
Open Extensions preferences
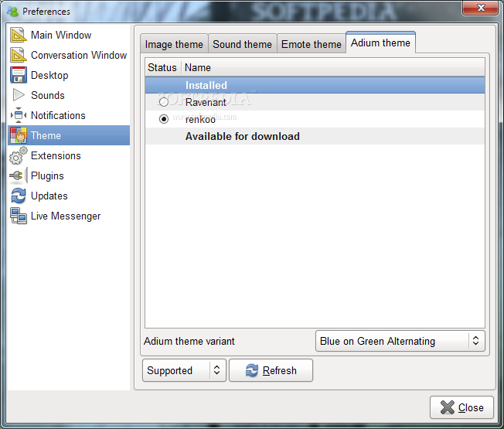[x=69, y=155]
